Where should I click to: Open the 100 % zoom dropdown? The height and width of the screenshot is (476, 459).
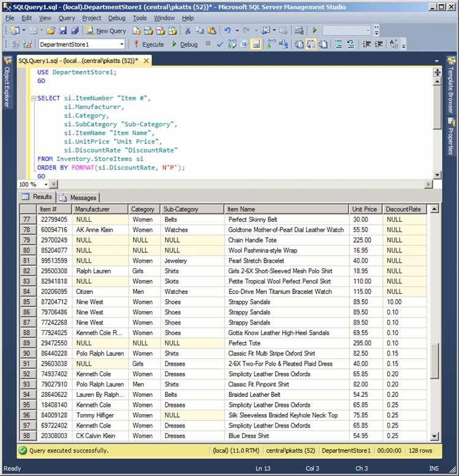tap(46, 184)
